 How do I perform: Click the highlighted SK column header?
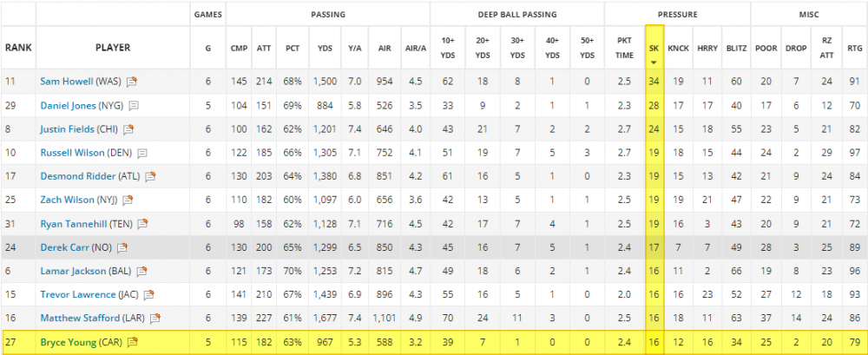pyautogui.click(x=654, y=43)
